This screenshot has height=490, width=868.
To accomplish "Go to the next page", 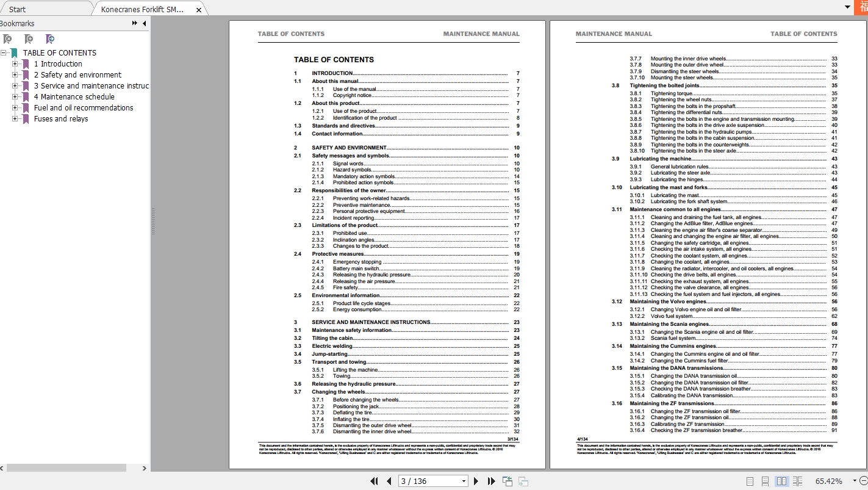I will pyautogui.click(x=476, y=481).
